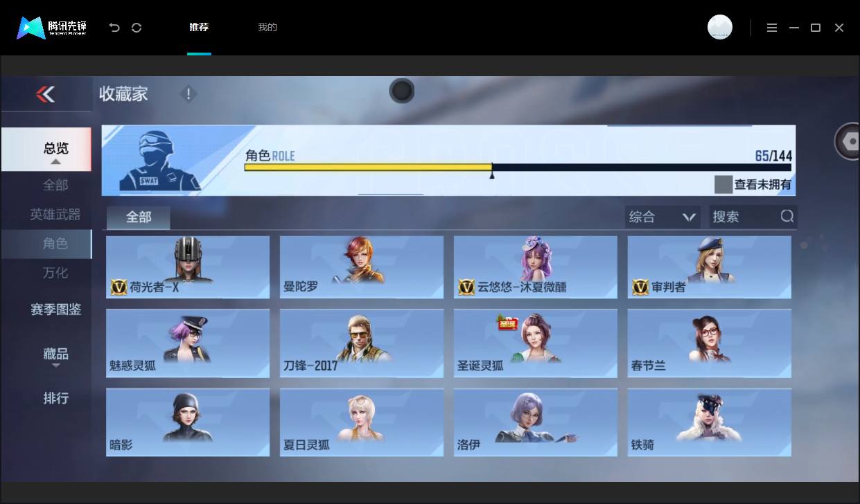Open the 曼陀罗 character card
The width and height of the screenshot is (860, 504).
pos(362,267)
